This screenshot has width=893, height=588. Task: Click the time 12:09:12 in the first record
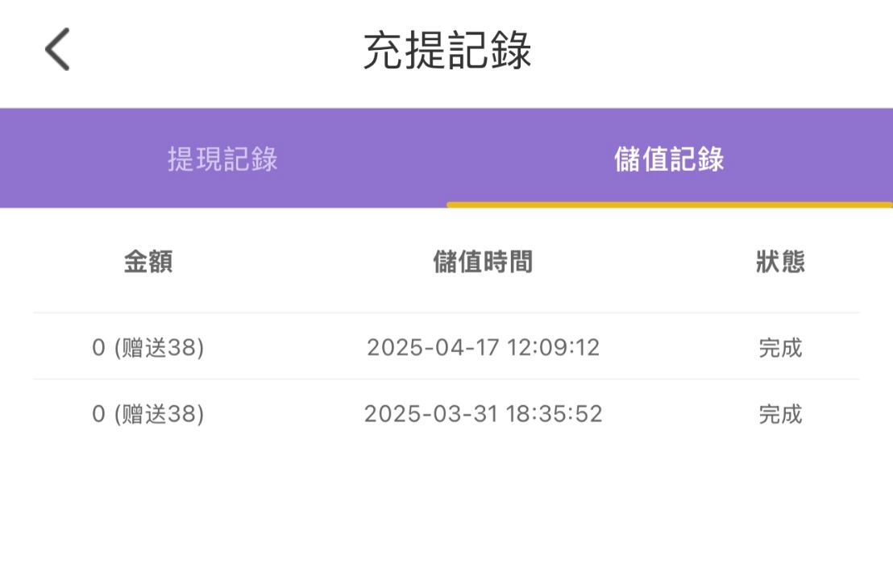point(554,348)
